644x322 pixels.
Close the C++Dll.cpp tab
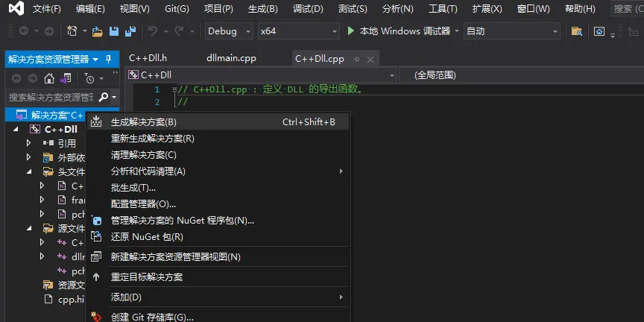pos(370,60)
